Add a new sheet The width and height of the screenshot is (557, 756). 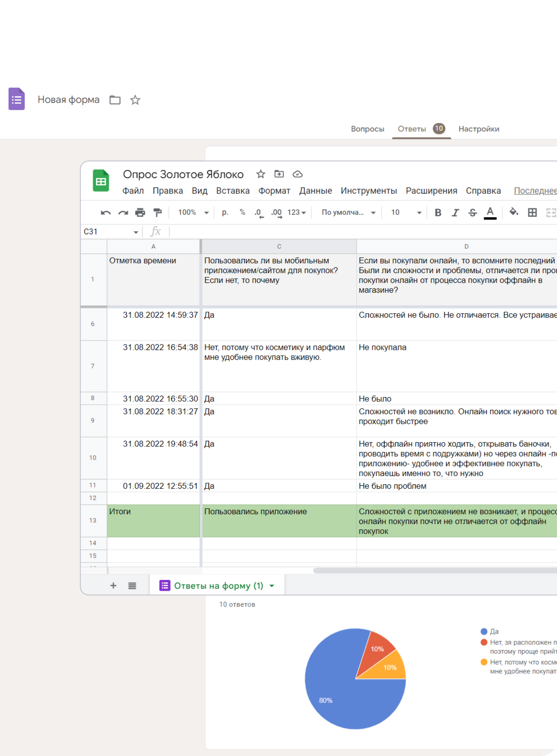click(113, 586)
